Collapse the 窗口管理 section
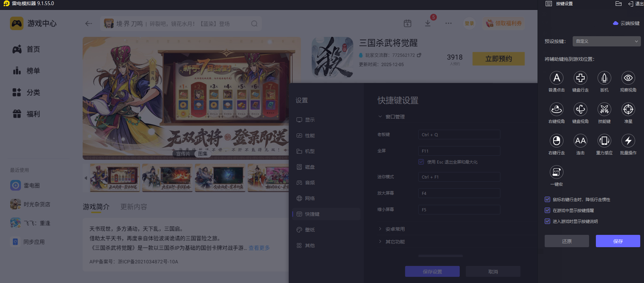 tap(391, 117)
